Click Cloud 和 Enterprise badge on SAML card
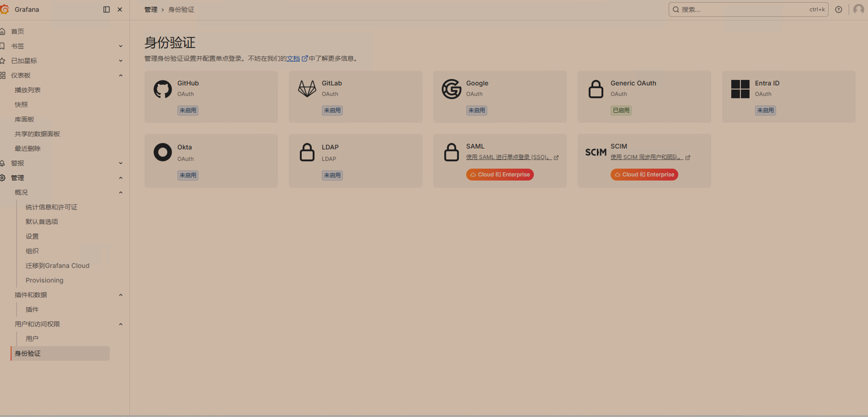The image size is (868, 417). (x=500, y=175)
